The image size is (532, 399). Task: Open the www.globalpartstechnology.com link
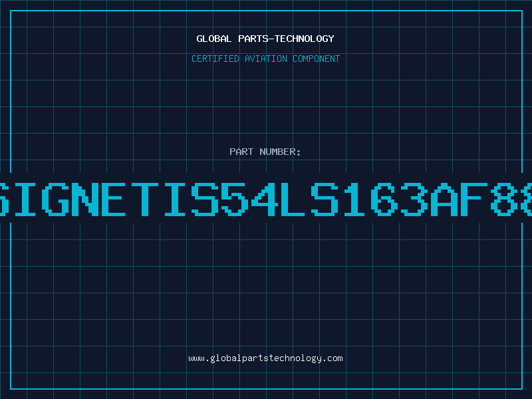click(x=265, y=358)
